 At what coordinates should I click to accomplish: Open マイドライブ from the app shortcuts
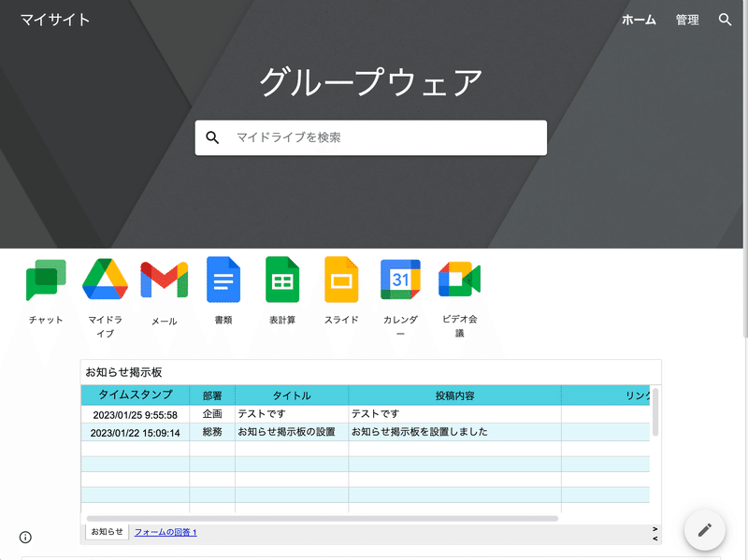tap(105, 280)
